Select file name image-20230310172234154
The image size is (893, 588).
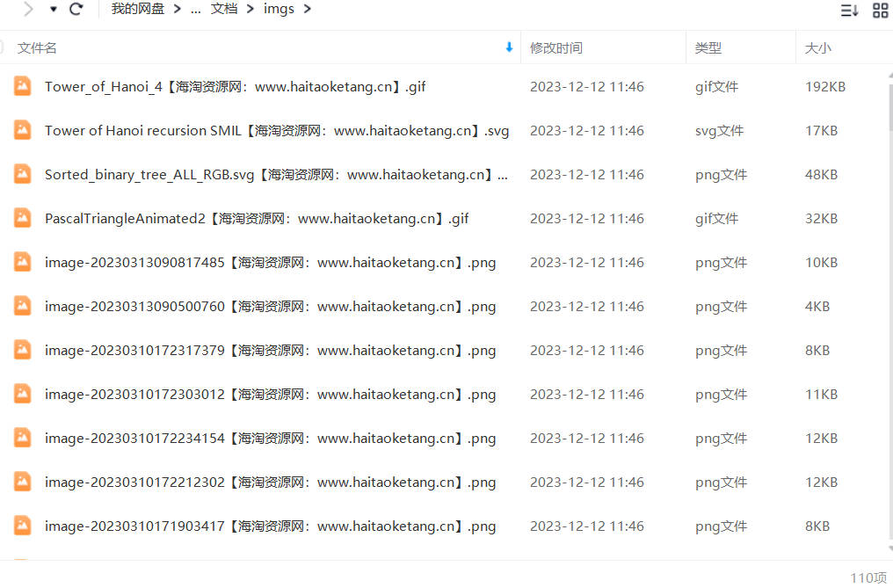(271, 438)
